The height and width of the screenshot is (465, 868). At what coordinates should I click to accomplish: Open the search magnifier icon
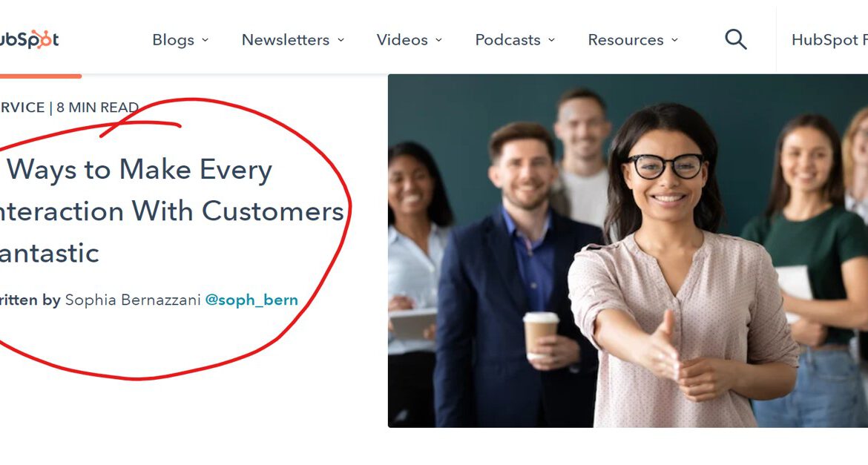point(736,40)
